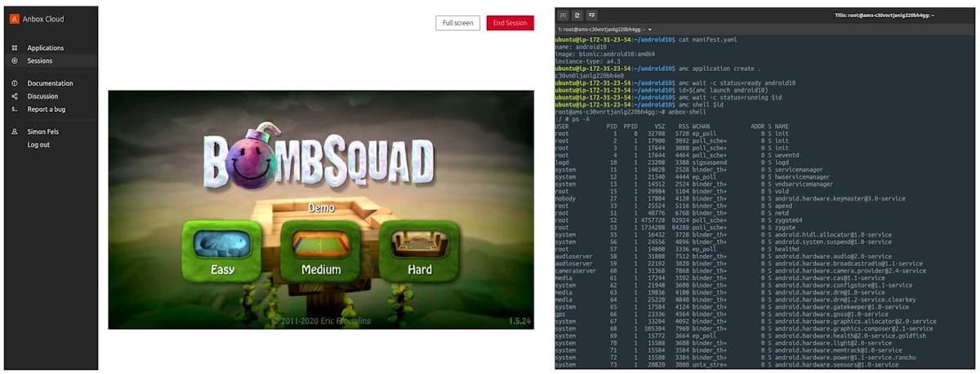Click the Sessions play-circle icon in sidebar
The height and width of the screenshot is (374, 980).
(15, 61)
